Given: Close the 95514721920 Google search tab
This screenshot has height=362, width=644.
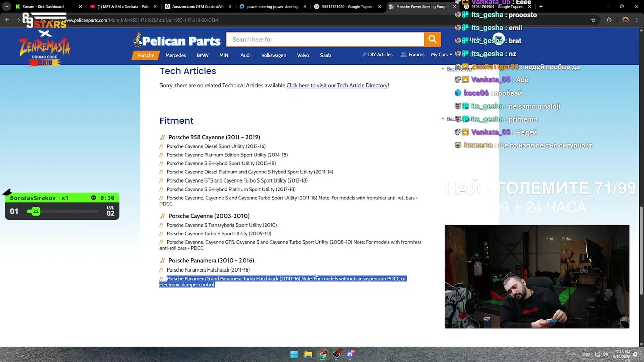Looking at the screenshot, I should point(379,7).
